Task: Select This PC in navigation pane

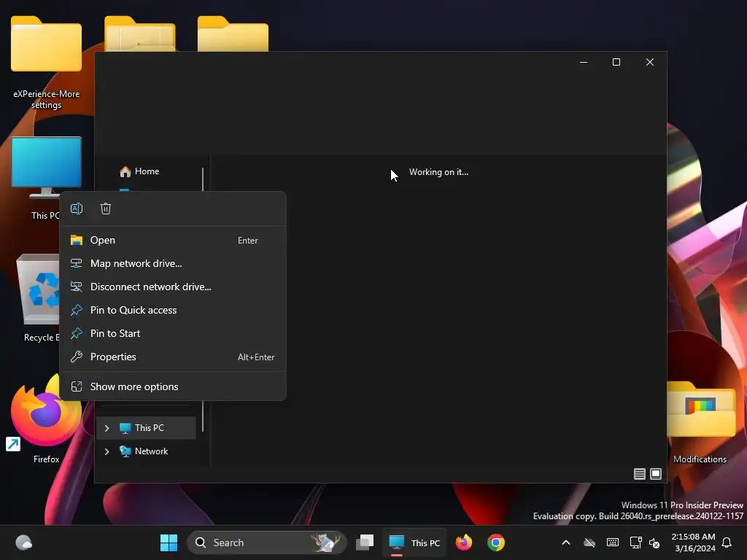Action: [146, 428]
